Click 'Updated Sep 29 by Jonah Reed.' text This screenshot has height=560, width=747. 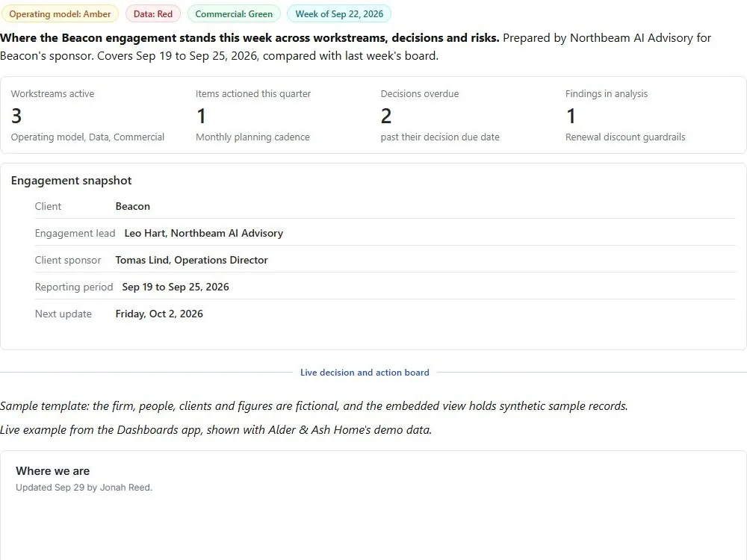click(x=84, y=488)
